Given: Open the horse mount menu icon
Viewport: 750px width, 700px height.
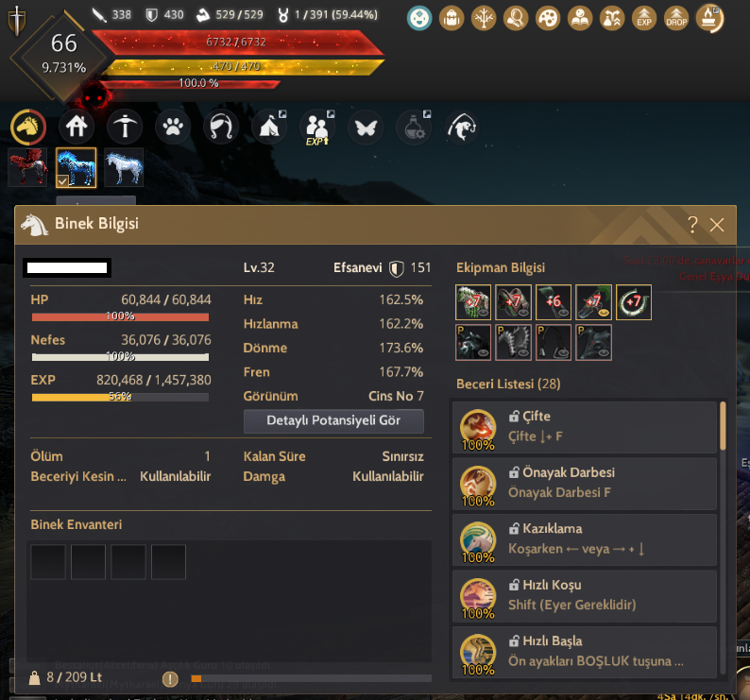Looking at the screenshot, I should 28,128.
